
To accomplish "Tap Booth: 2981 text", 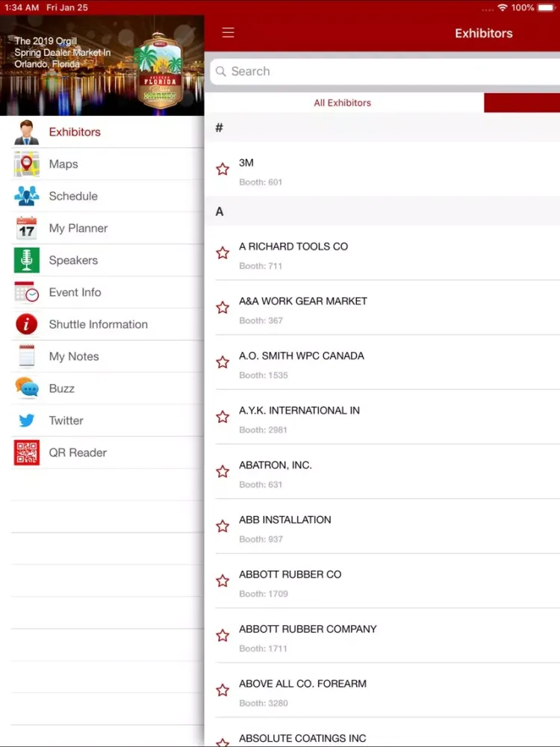I will coord(263,430).
